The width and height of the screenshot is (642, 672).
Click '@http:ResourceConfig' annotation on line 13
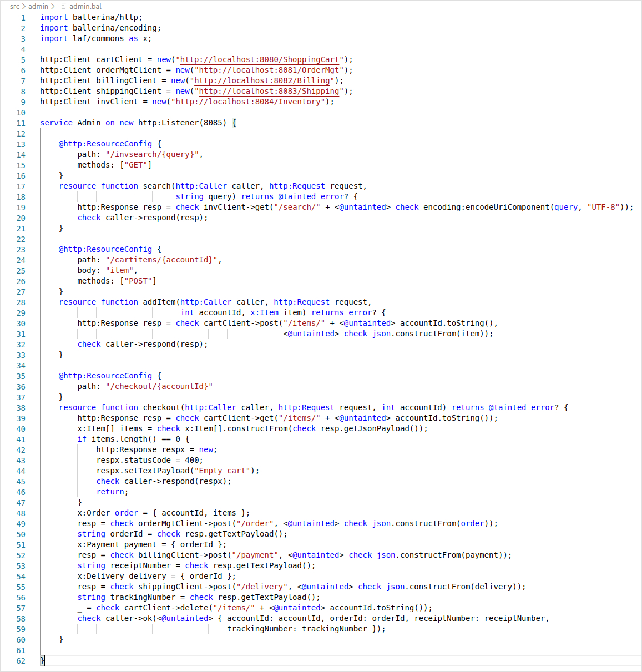[105, 144]
